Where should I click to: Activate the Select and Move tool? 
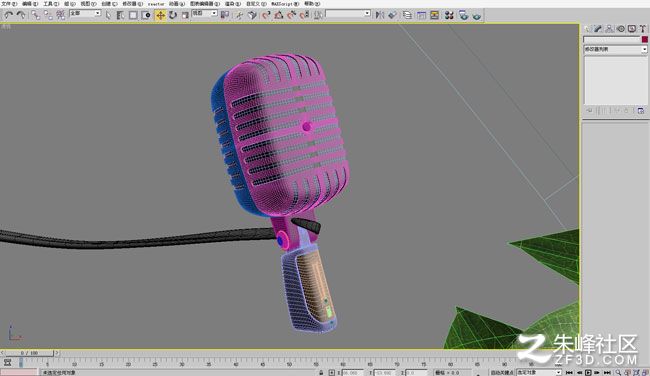(160, 15)
